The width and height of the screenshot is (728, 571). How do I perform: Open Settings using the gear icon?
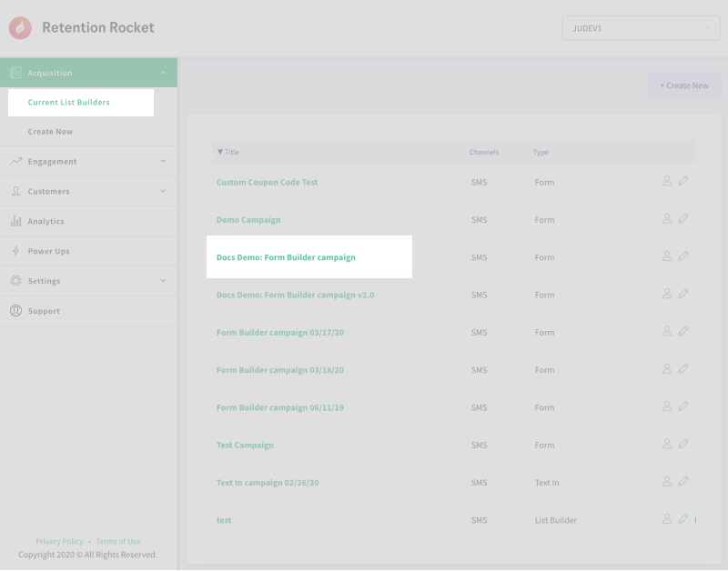coord(15,281)
